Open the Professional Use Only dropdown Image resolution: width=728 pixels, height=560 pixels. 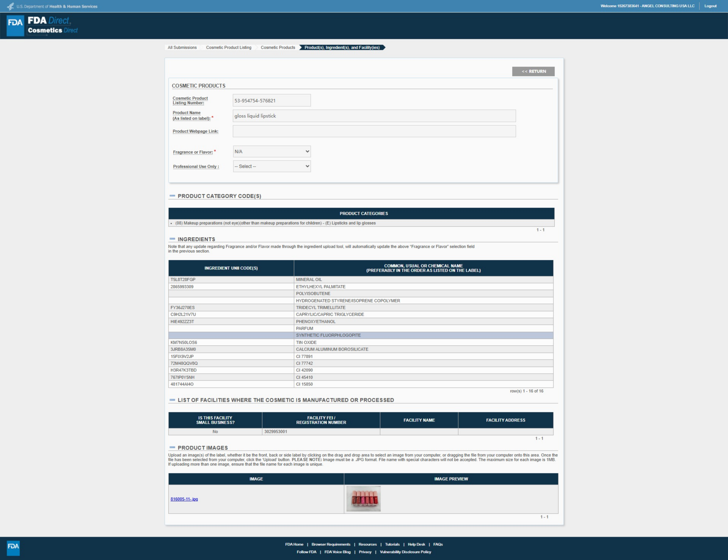pos(272,166)
